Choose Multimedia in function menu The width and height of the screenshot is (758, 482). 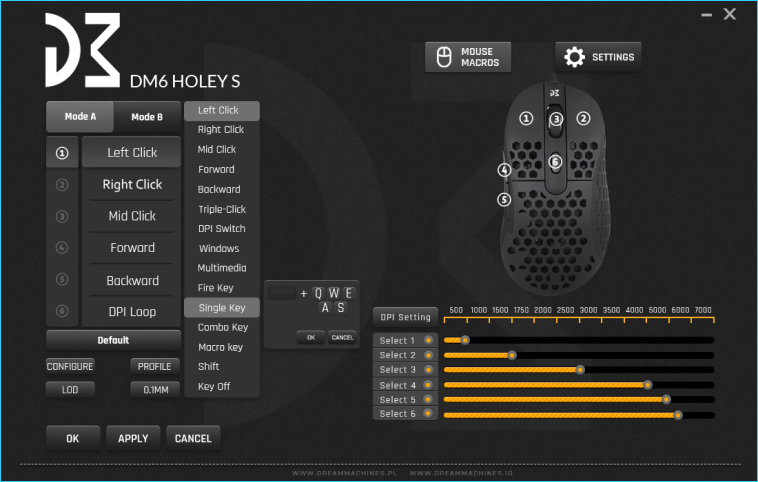222,268
